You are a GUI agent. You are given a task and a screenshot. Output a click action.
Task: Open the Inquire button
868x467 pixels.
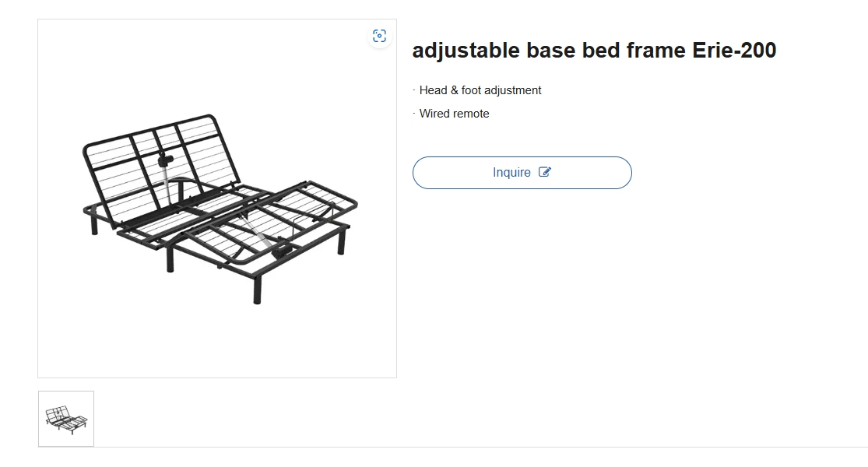click(522, 173)
